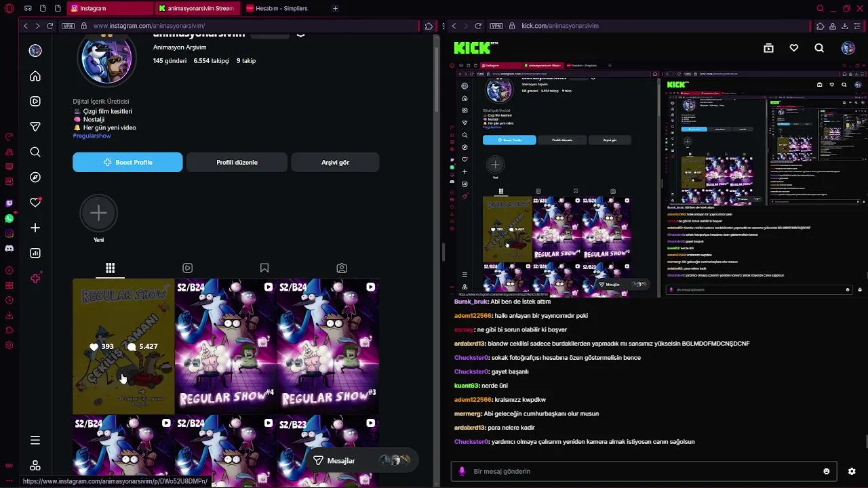This screenshot has width=868, height=488.
Task: Open emoji picker in Kick chat
Action: 826,471
